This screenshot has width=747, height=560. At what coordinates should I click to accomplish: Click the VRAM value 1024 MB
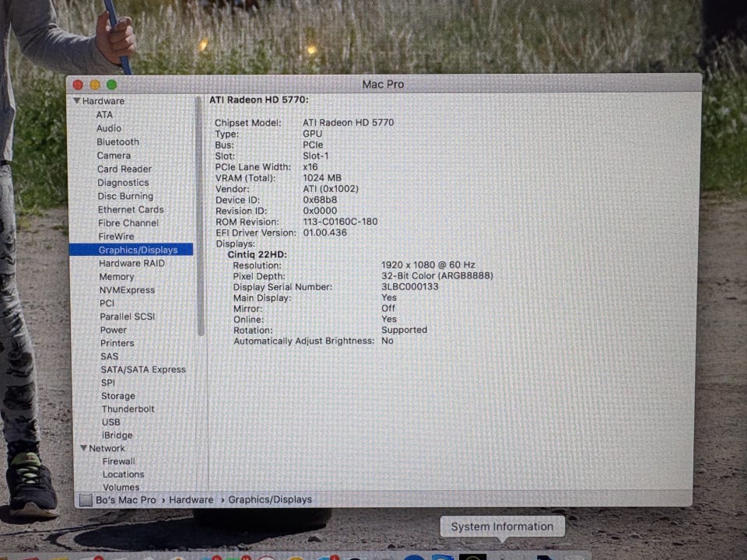(322, 178)
